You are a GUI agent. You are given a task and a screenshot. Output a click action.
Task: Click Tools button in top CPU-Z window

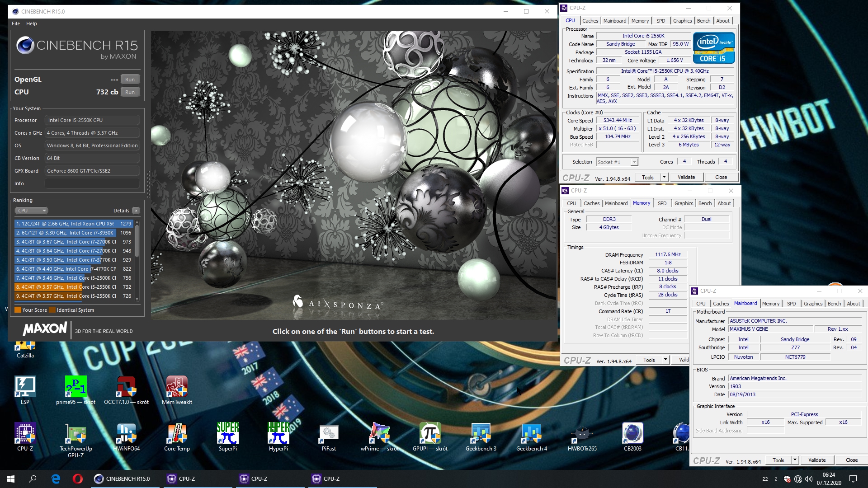pos(648,177)
